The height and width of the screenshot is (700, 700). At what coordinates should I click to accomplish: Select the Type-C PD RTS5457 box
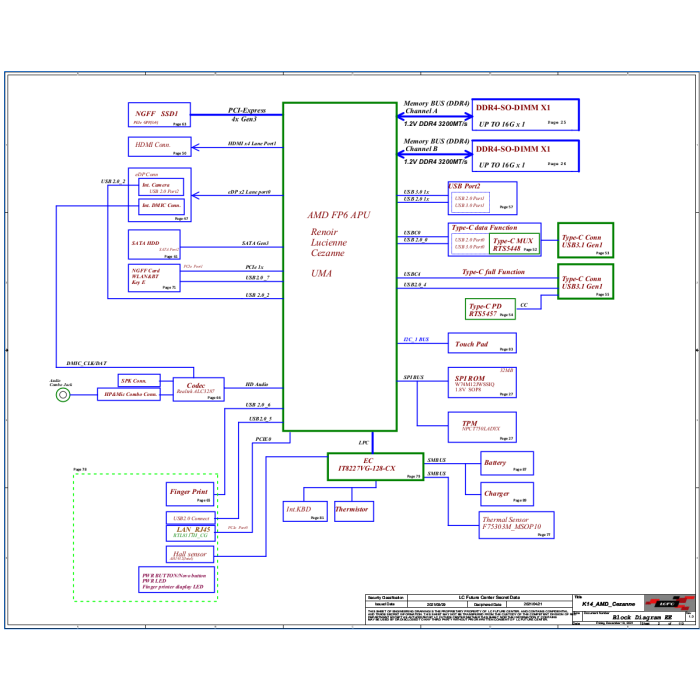click(490, 309)
